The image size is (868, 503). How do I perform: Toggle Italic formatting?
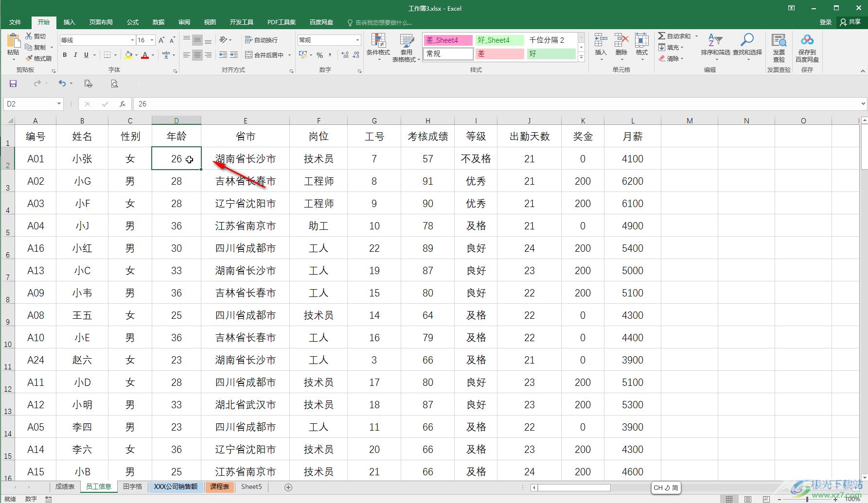[x=75, y=55]
